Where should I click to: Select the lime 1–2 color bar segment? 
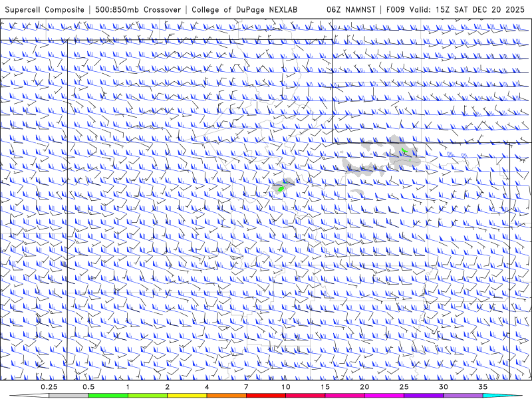click(148, 396)
